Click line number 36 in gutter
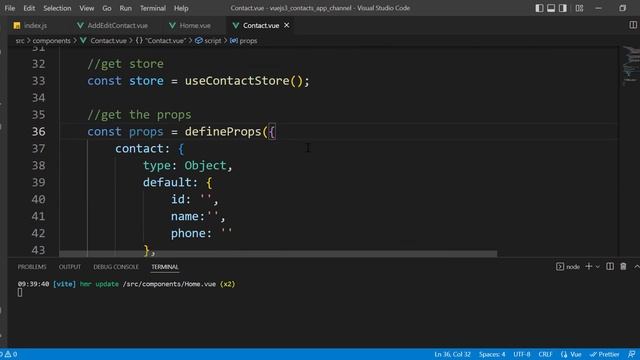This screenshot has height=360, width=640. tap(38, 131)
